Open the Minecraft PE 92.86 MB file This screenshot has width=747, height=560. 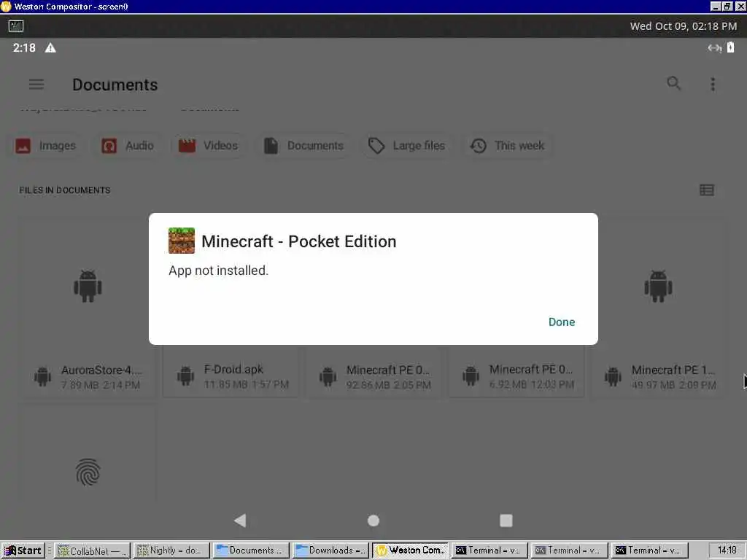coord(374,377)
